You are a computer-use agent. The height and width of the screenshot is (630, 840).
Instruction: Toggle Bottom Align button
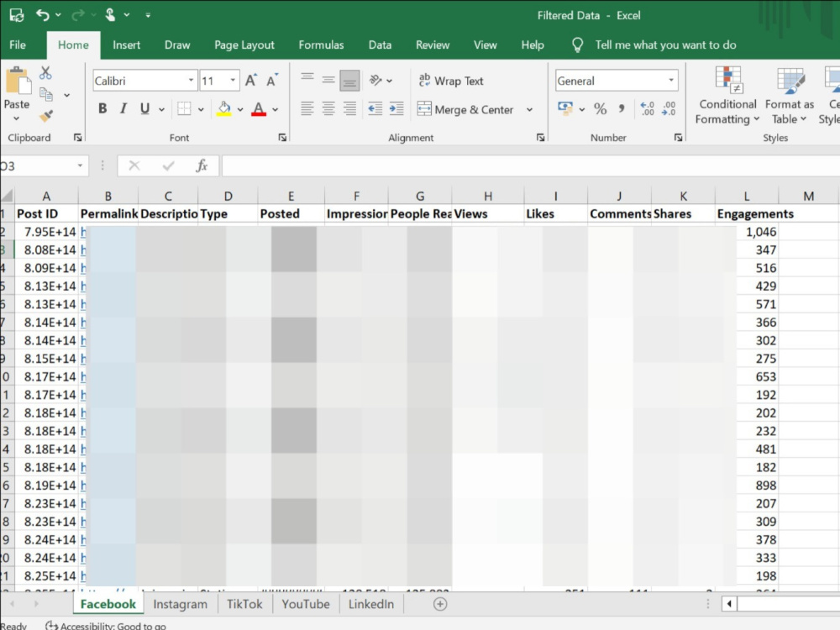click(x=349, y=81)
